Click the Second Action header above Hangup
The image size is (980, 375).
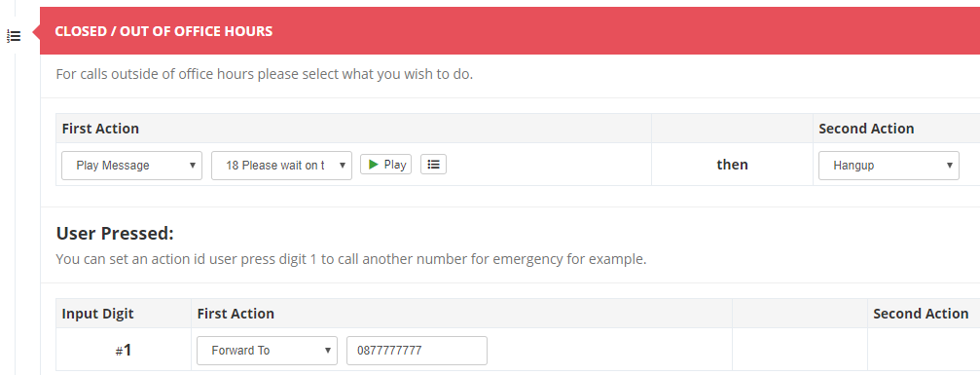pos(866,129)
